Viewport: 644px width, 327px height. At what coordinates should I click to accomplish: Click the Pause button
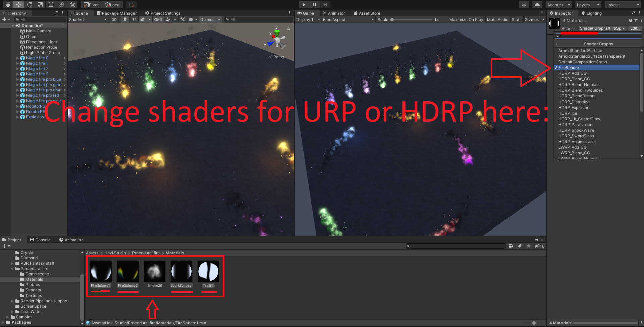coord(314,5)
